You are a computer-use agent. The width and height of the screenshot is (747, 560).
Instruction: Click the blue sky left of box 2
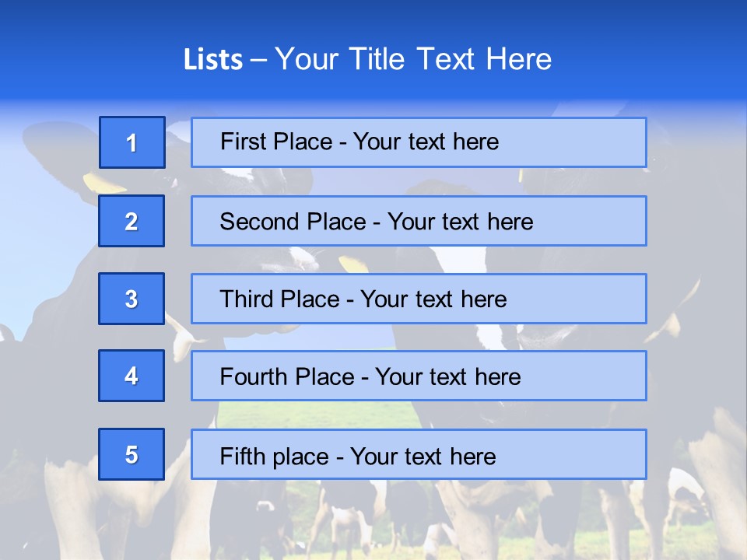pos(39,226)
